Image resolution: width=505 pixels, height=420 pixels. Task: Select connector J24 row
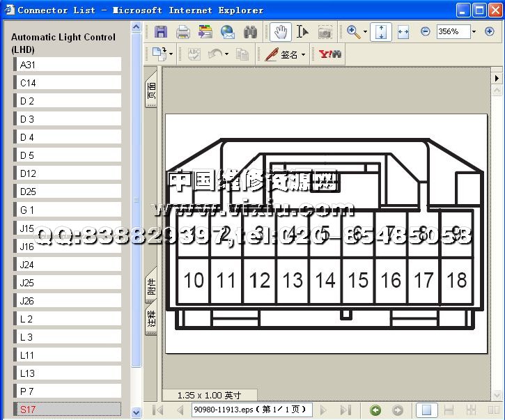pyautogui.click(x=68, y=264)
